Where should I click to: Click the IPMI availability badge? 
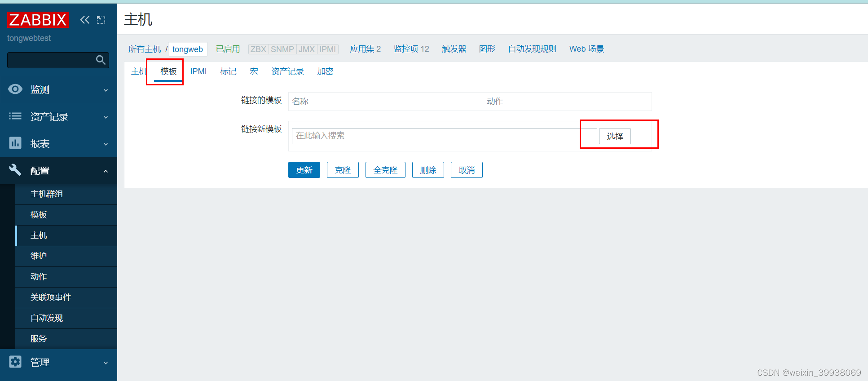tap(327, 49)
